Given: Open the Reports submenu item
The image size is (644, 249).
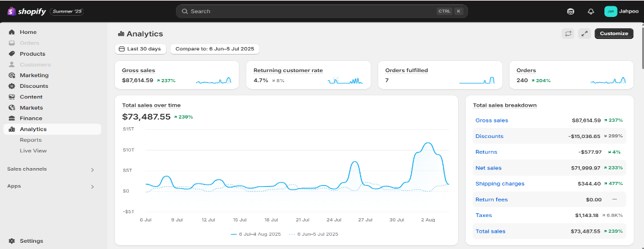Looking at the screenshot, I should (31, 140).
